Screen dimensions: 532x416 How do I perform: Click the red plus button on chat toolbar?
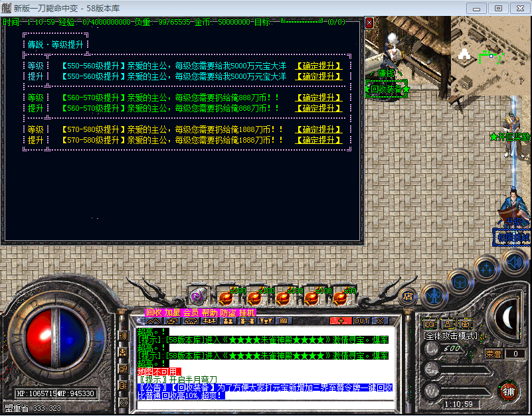341,320
